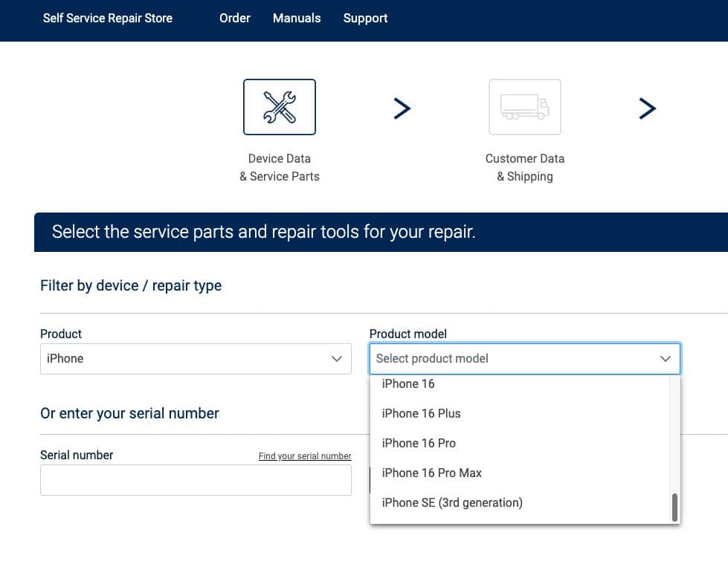Pick iPhone 16 Pro model
Screen dimensions: 728x567
(520, 443)
